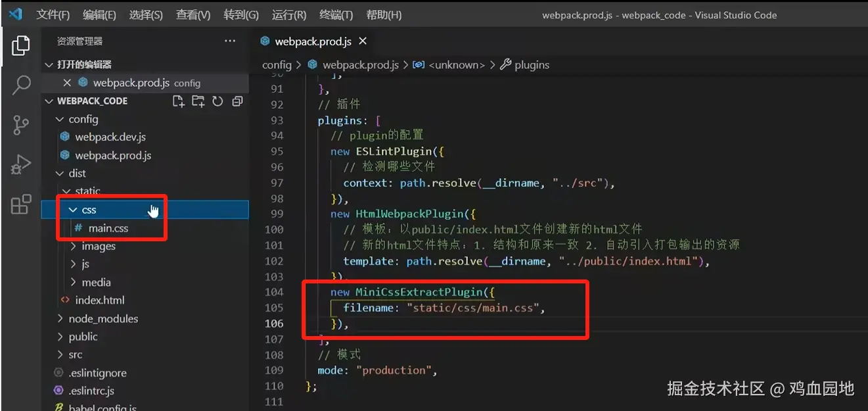Click the VS Code logo icon

click(x=14, y=14)
